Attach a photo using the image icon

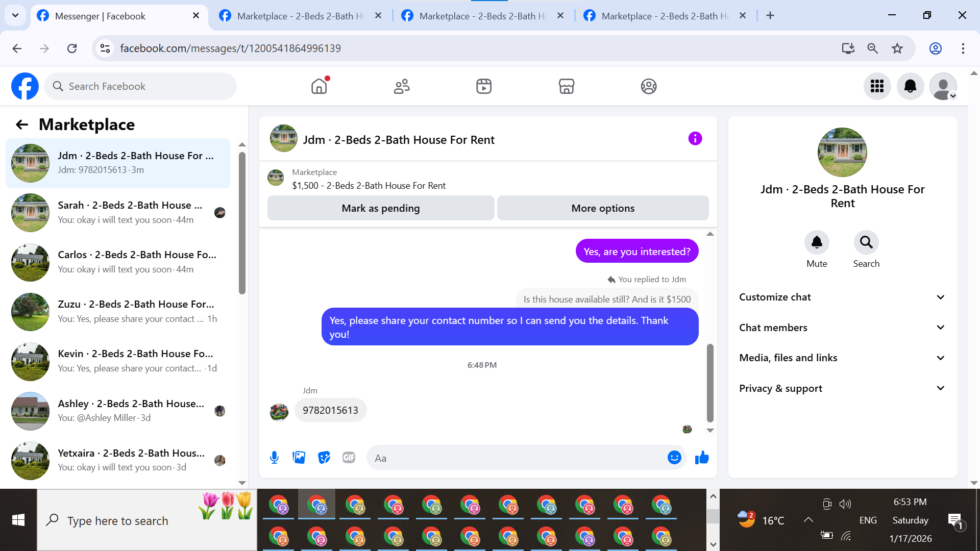tap(299, 458)
